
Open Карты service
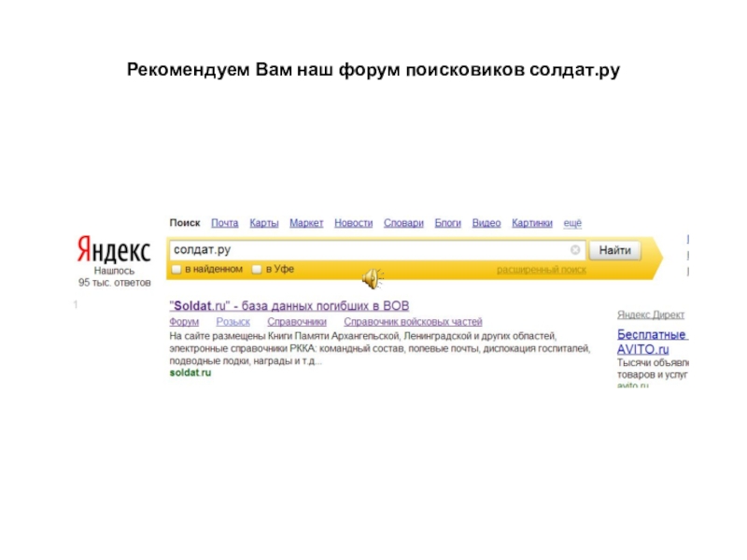pyautogui.click(x=264, y=223)
